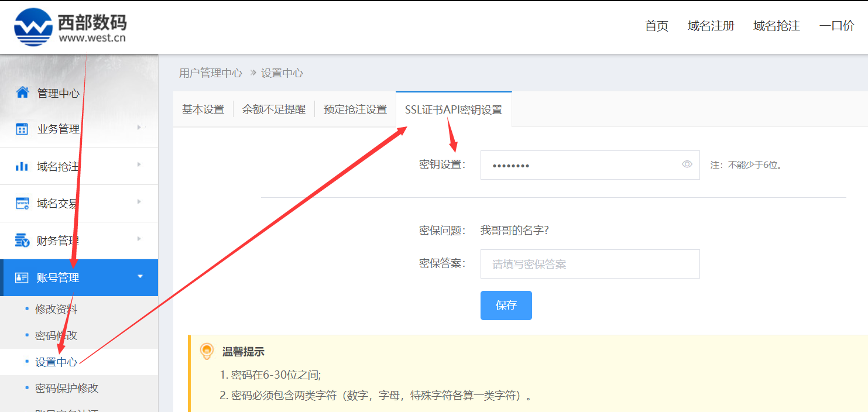
Task: Click the lightbulb icon beside 温馨提示
Action: 207,351
